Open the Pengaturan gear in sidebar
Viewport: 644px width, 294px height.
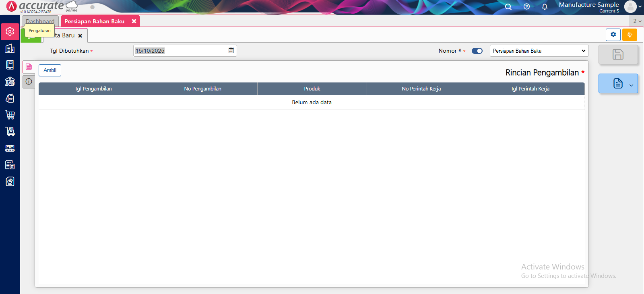point(10,31)
